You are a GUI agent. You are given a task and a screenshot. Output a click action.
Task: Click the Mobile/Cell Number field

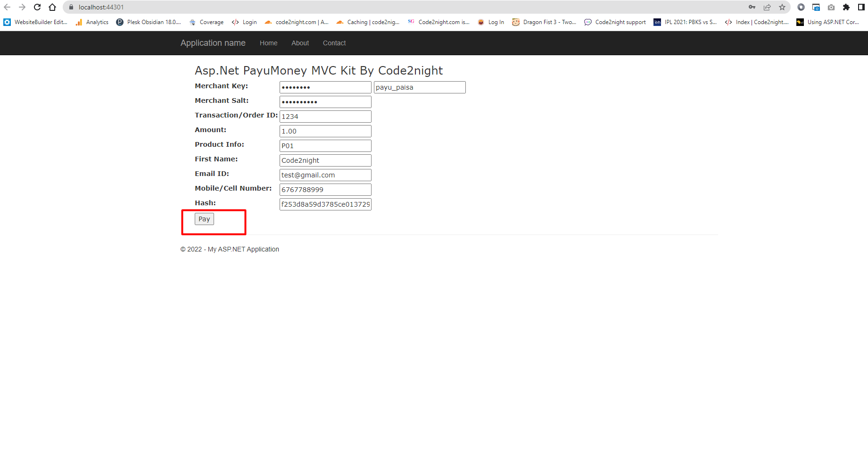coord(325,190)
